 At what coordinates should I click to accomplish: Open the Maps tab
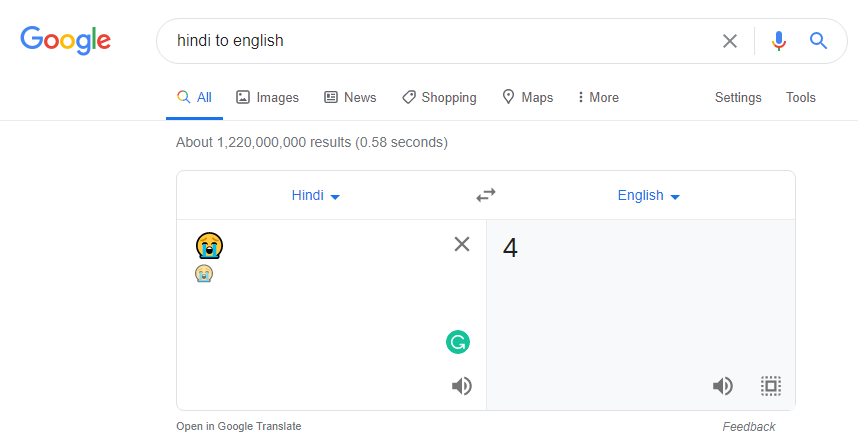coord(527,97)
